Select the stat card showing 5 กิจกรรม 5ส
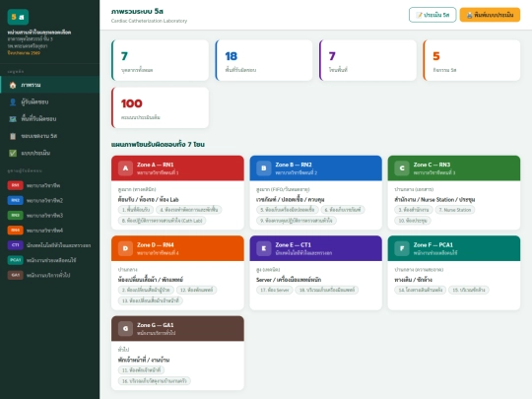The image size is (532, 399). [471, 60]
